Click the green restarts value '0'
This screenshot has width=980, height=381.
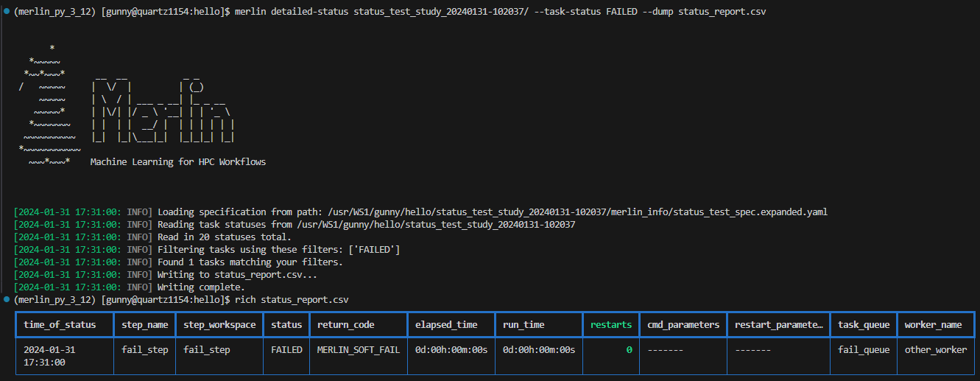point(629,350)
